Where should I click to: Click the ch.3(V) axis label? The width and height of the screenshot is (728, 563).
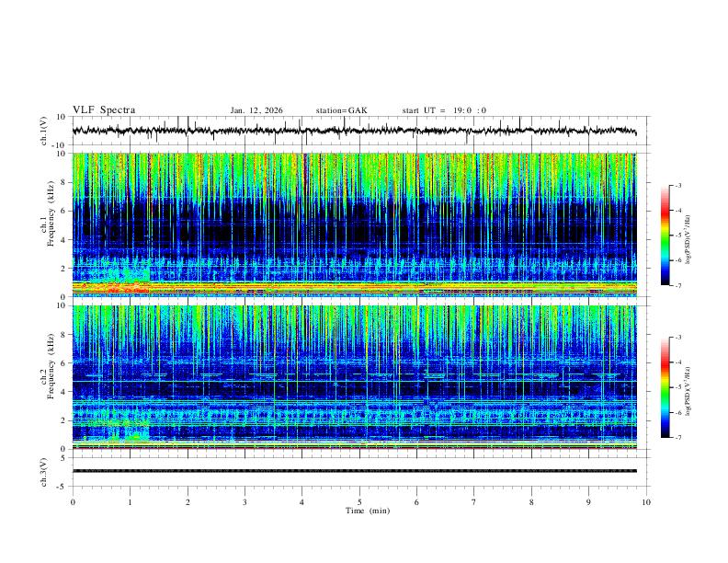coord(44,473)
